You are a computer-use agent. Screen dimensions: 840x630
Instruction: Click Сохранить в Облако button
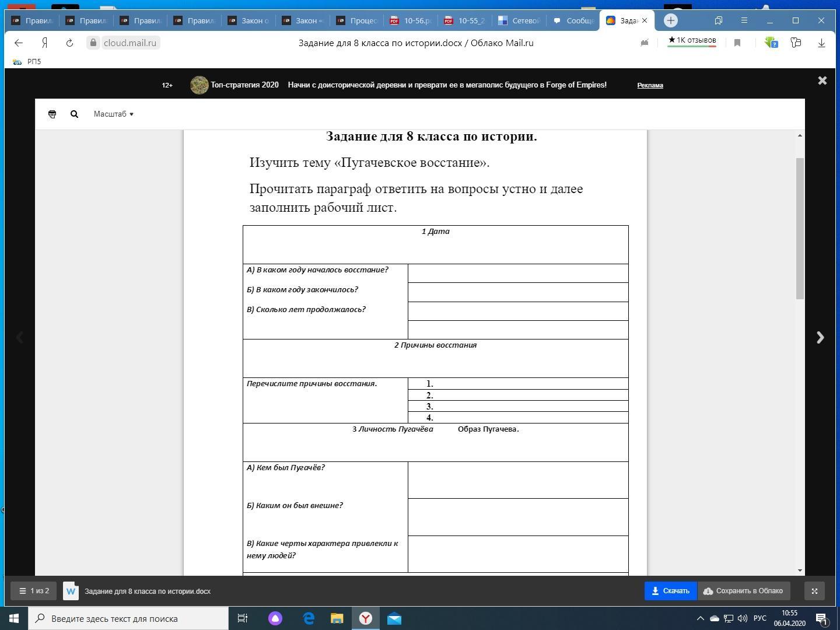(x=744, y=591)
